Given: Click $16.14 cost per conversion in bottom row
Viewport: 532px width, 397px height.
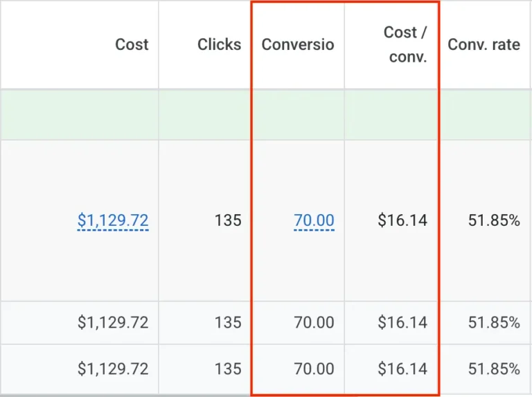Looking at the screenshot, I should click(x=402, y=369).
